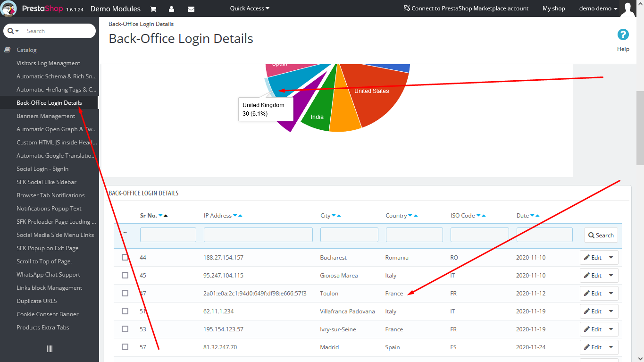Click the PrestaShop logo
The height and width of the screenshot is (362, 644).
(x=9, y=8)
